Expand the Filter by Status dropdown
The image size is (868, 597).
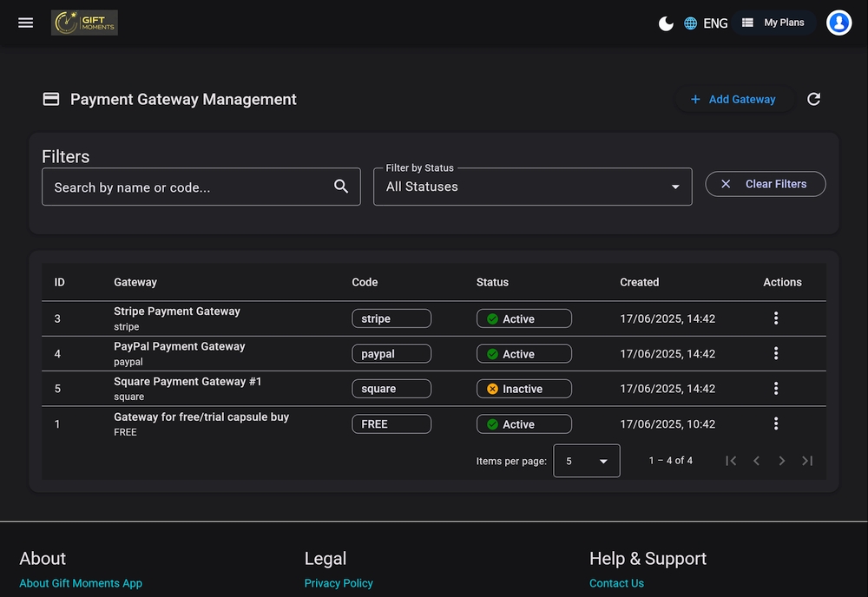532,187
